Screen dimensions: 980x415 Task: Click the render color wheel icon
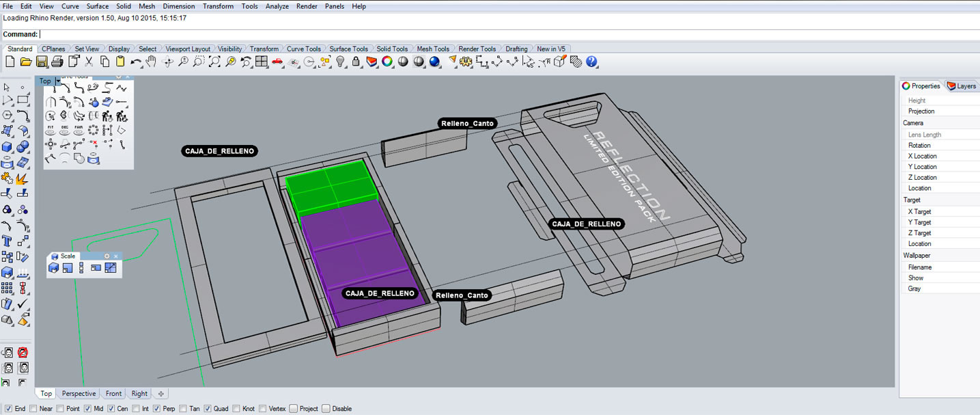[387, 62]
